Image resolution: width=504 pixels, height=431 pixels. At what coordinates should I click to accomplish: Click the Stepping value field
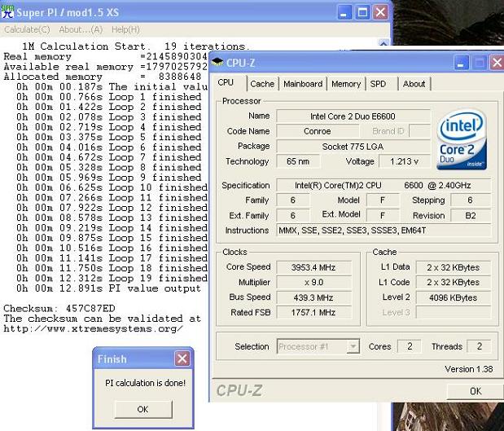[471, 200]
